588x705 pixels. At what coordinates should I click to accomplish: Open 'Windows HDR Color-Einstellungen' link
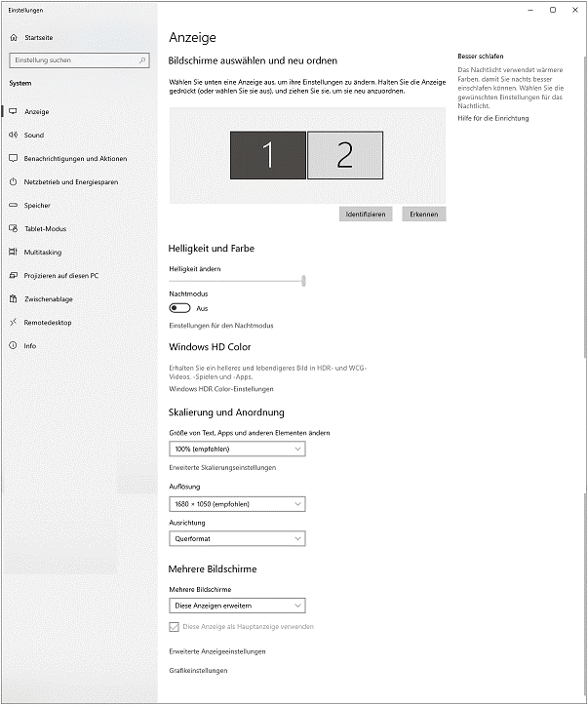[221, 389]
